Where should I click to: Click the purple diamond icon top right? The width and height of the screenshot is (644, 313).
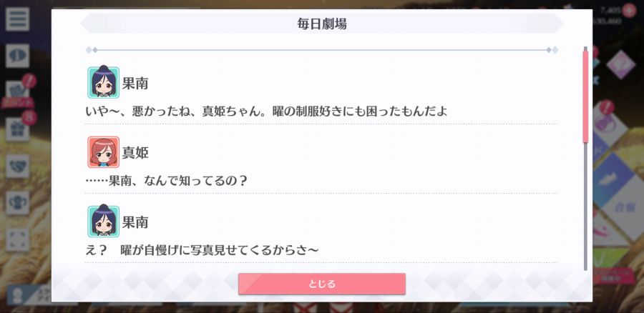[620, 64]
